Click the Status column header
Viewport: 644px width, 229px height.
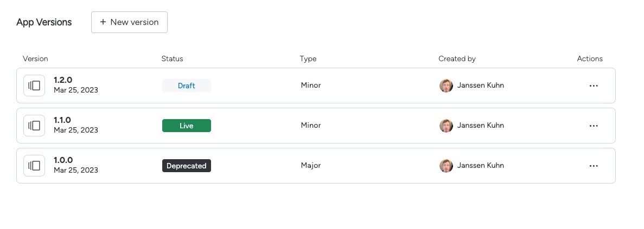(x=172, y=58)
